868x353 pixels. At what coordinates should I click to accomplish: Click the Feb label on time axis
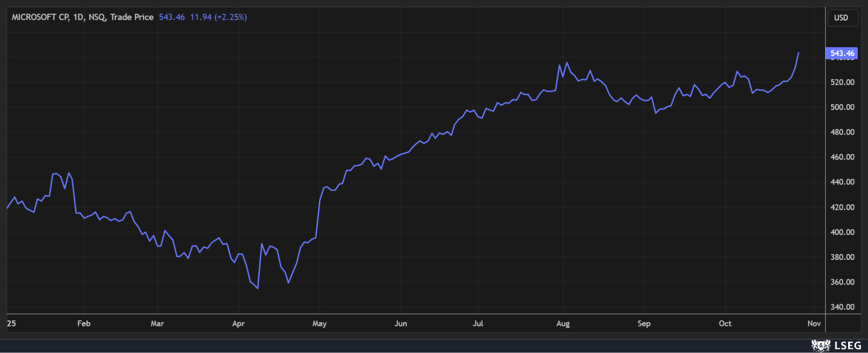coord(84,324)
